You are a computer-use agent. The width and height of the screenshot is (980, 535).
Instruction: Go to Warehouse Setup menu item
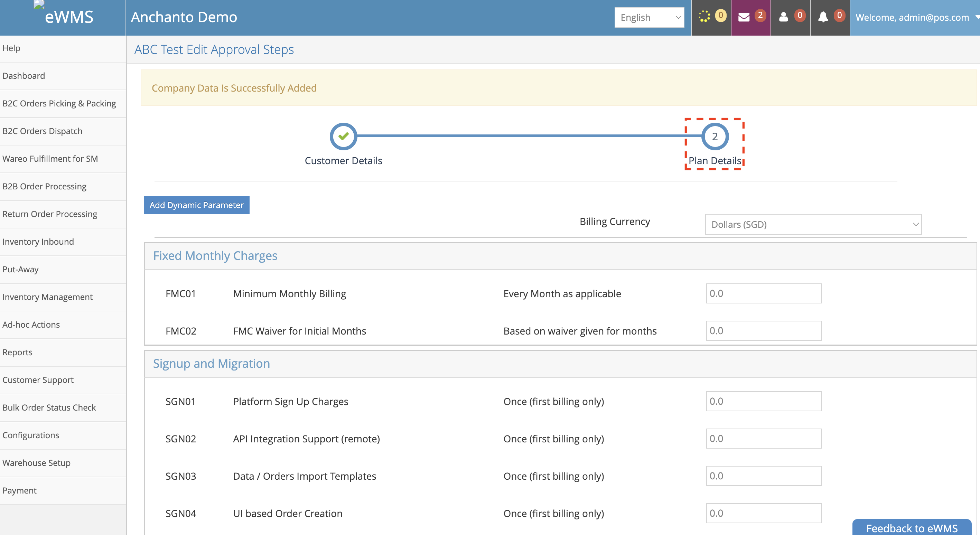[37, 463]
